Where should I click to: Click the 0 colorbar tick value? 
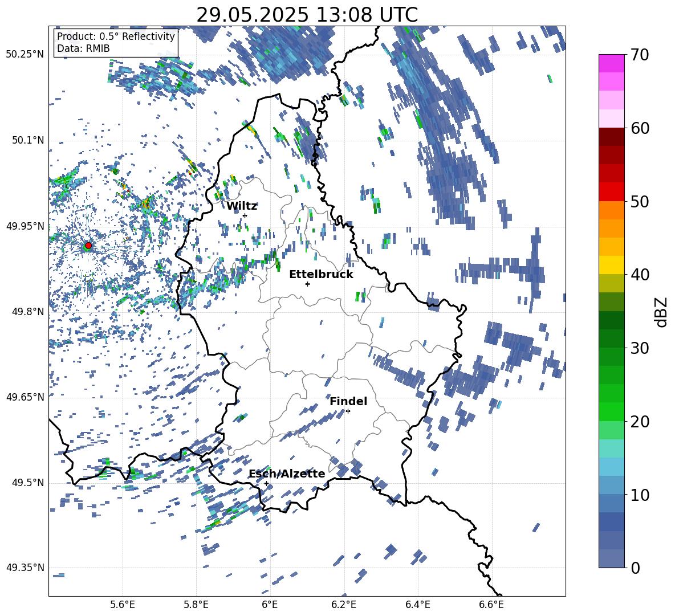(636, 568)
